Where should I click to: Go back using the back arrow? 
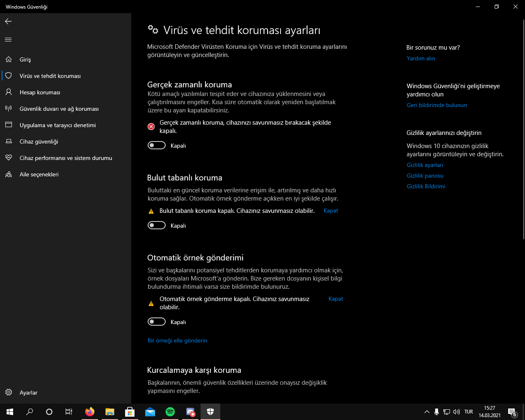coord(8,21)
